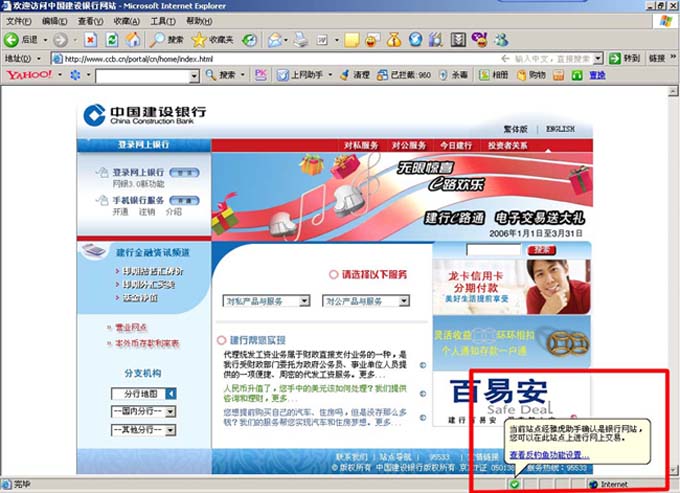Click 查看反钓鱼功能设置 link in balloon
This screenshot has height=493, width=680.
tap(549, 455)
